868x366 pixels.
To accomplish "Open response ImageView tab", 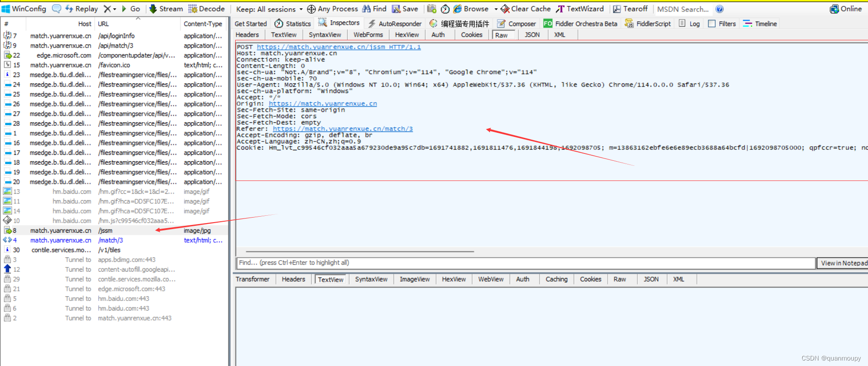I will click(x=415, y=279).
